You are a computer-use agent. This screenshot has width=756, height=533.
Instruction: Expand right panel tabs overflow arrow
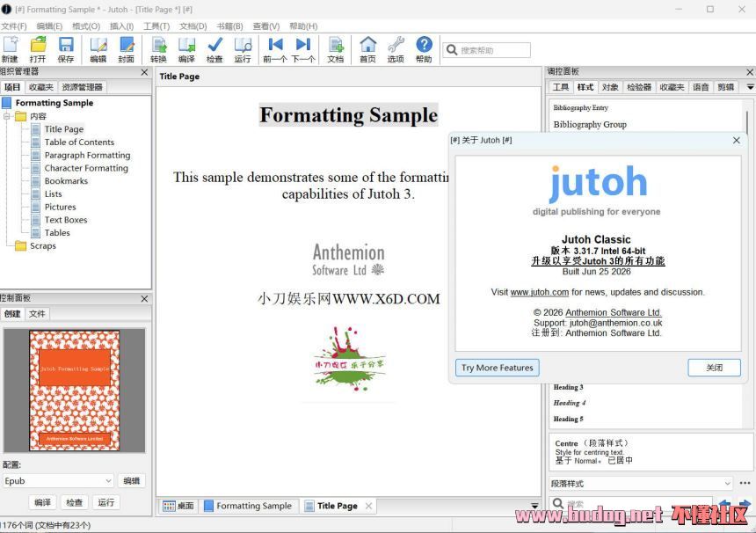(750, 87)
